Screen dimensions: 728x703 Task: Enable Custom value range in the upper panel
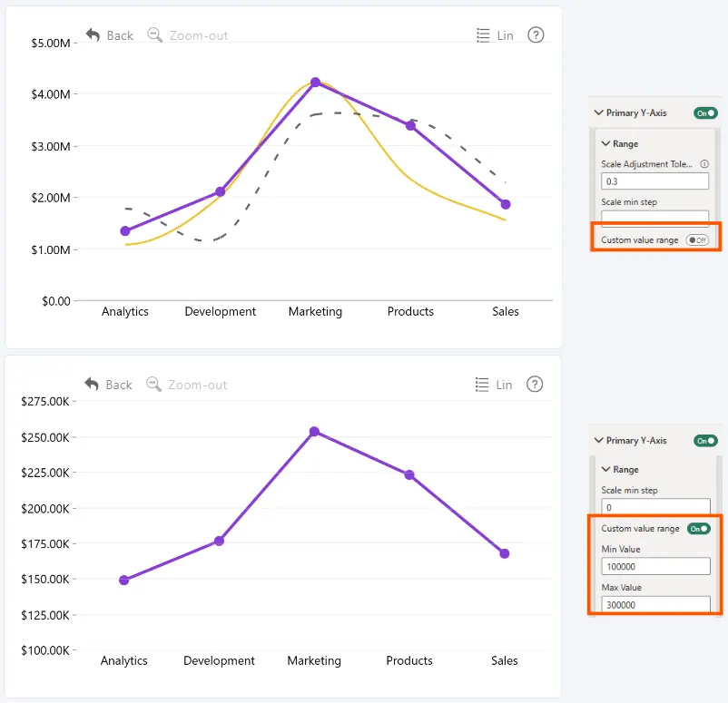click(697, 239)
